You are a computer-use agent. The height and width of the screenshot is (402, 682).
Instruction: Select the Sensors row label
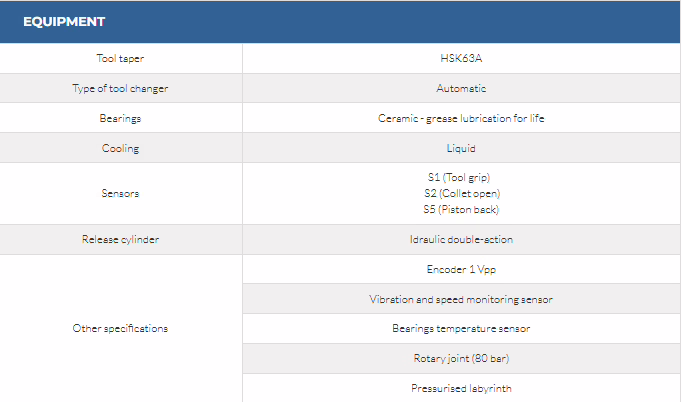pyautogui.click(x=120, y=193)
